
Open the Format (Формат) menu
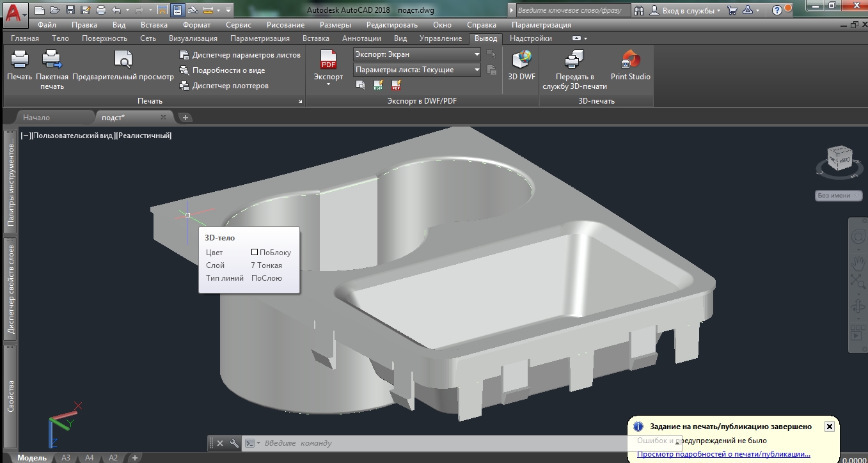[x=196, y=25]
